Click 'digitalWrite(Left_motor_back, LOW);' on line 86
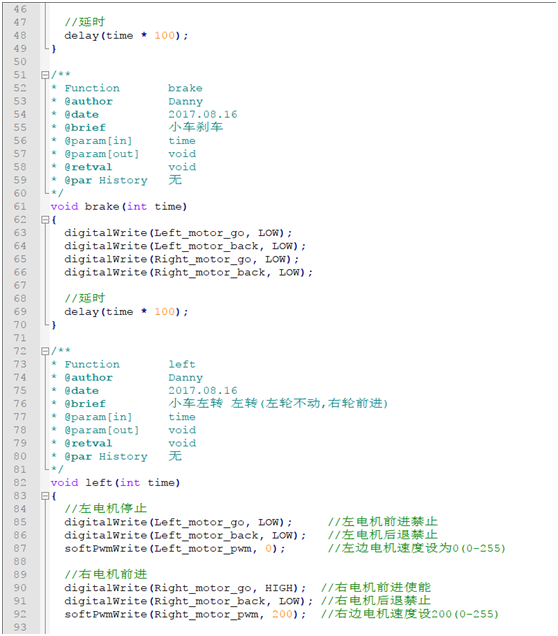This screenshot has width=558, height=636. tap(185, 536)
